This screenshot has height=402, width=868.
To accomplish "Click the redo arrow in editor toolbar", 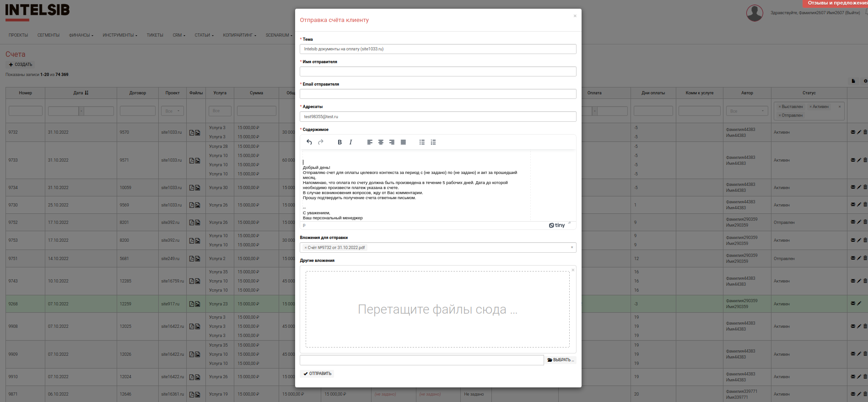I will pos(321,142).
